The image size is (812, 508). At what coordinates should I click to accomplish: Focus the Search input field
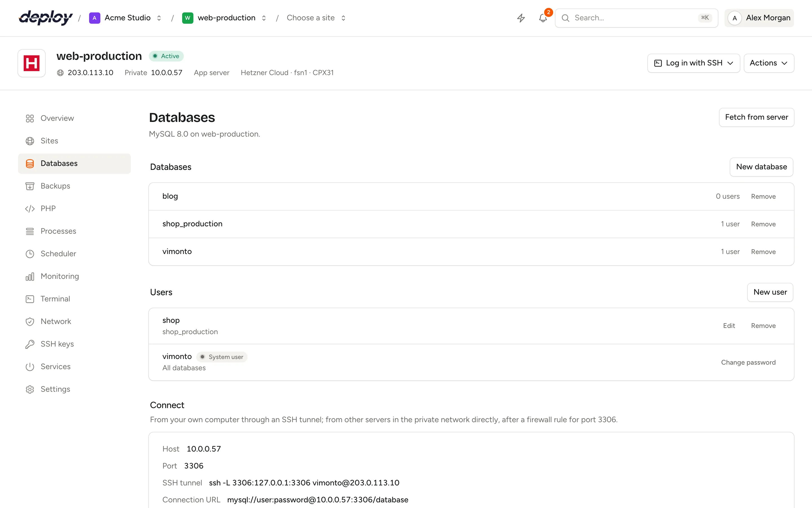[636, 18]
